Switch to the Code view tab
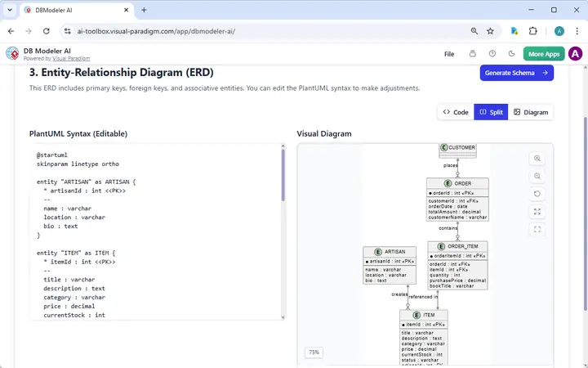 456,112
